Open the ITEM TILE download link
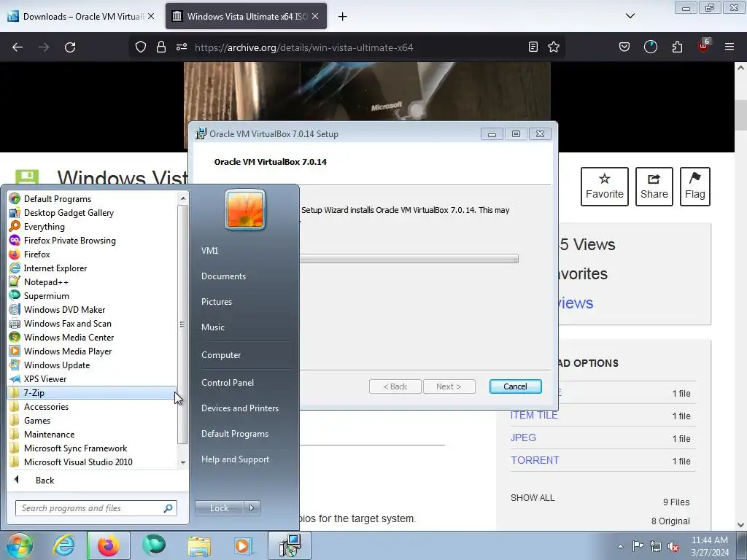Image resolution: width=747 pixels, height=560 pixels. (x=533, y=415)
